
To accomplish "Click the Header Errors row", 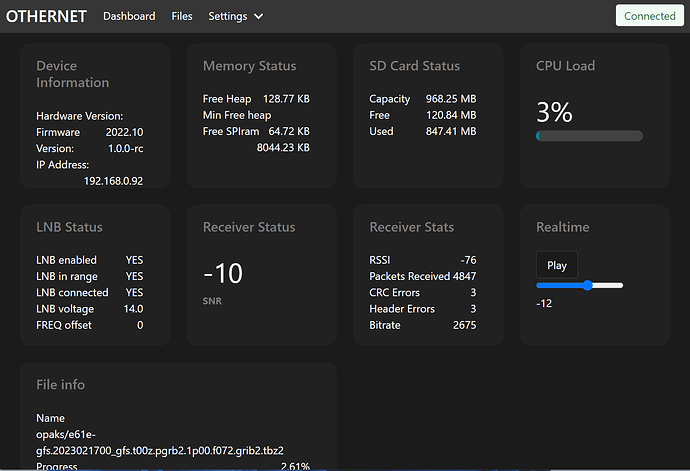I will click(x=422, y=309).
